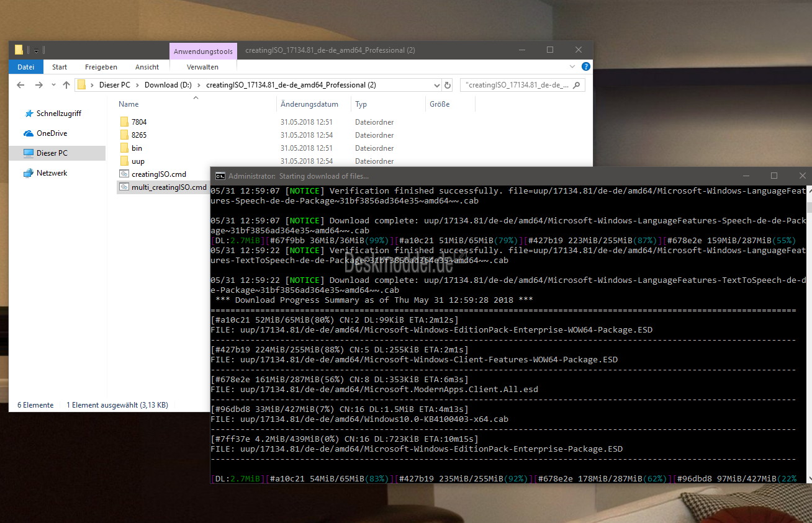Viewport: 812px width, 523px height.
Task: Minimize the Administrator command prompt window
Action: pyautogui.click(x=746, y=176)
